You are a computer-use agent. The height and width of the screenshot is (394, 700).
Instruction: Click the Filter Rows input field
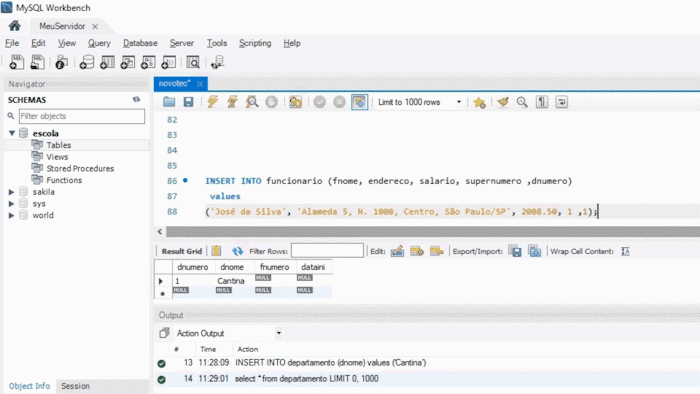coord(327,251)
